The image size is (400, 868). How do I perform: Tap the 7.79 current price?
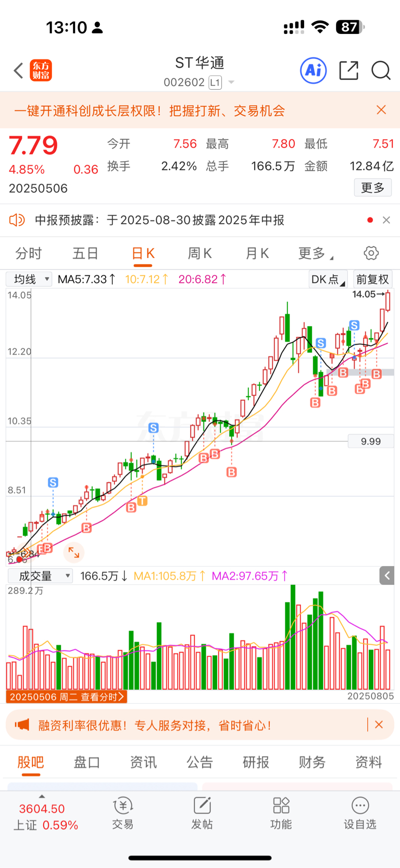click(33, 145)
